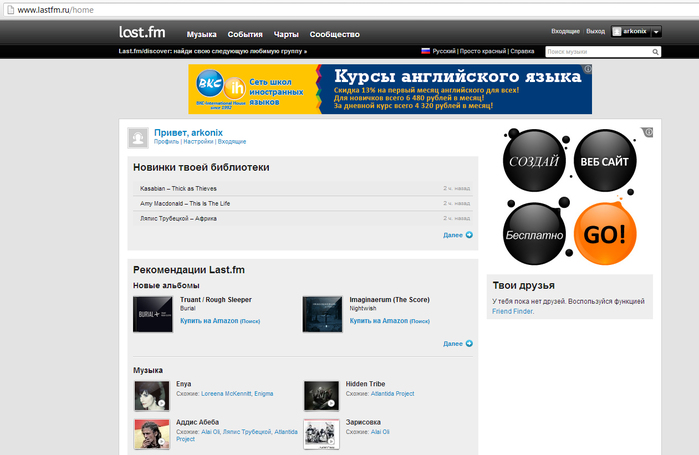Open the Hidden Tribe artist name

point(366,384)
